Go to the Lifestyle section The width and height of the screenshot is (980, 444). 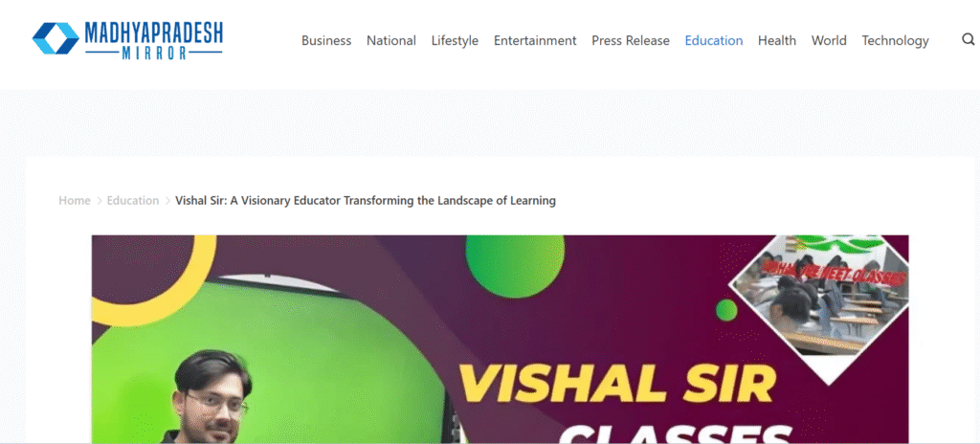click(455, 40)
